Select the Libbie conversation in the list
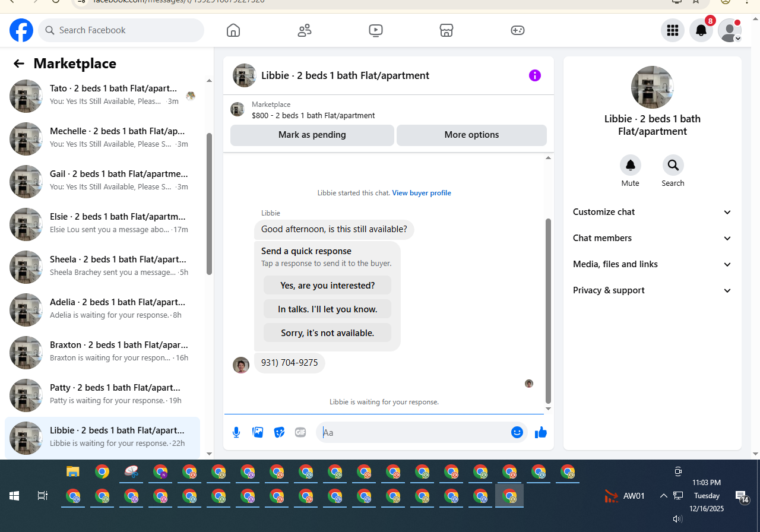Screen dimensions: 760x532 tap(102, 437)
